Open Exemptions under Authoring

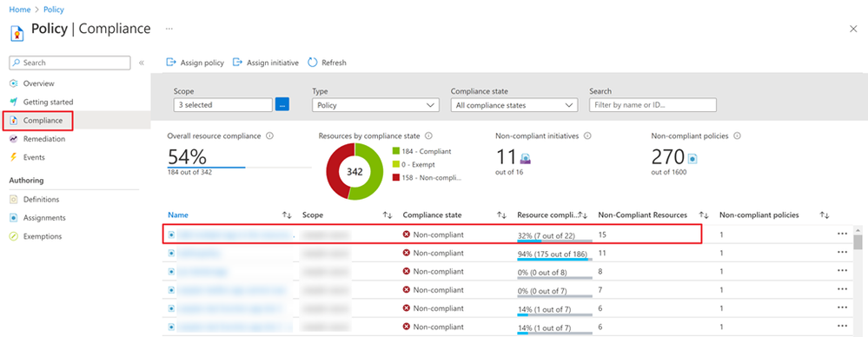[x=43, y=236]
